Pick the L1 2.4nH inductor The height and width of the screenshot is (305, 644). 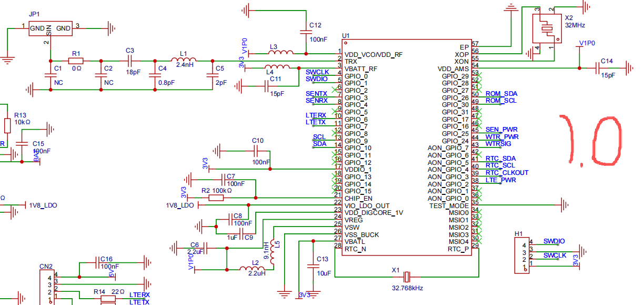click(184, 60)
